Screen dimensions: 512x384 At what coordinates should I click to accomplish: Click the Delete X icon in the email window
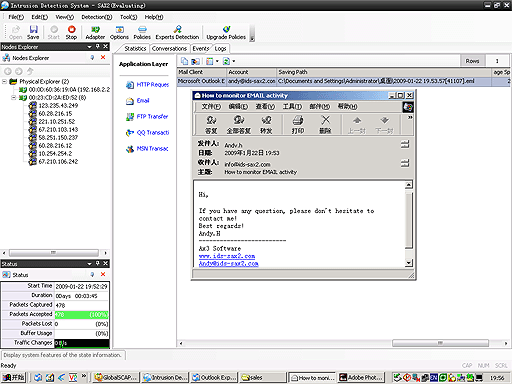[325, 124]
